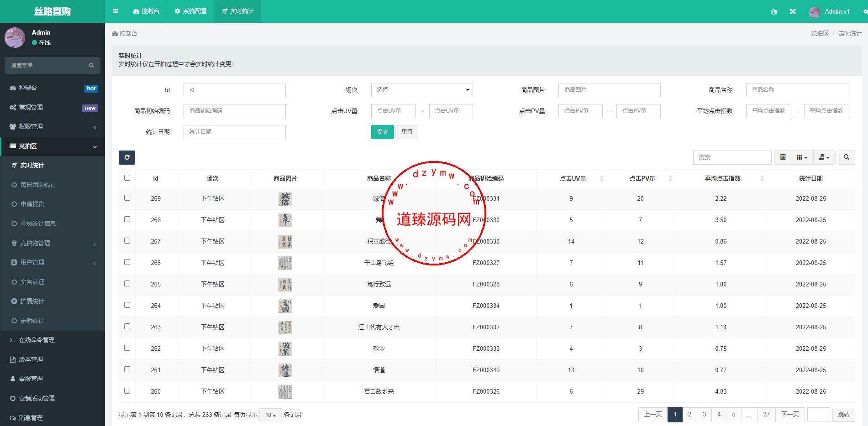868x426 pixels.
Task: Toggle table view list icon
Action: (x=783, y=157)
